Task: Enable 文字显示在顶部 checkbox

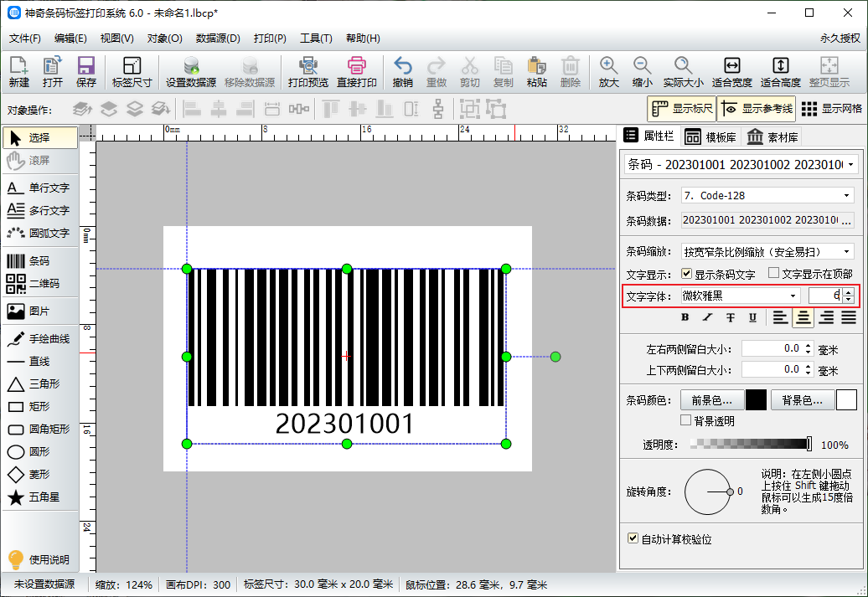Action: point(774,273)
